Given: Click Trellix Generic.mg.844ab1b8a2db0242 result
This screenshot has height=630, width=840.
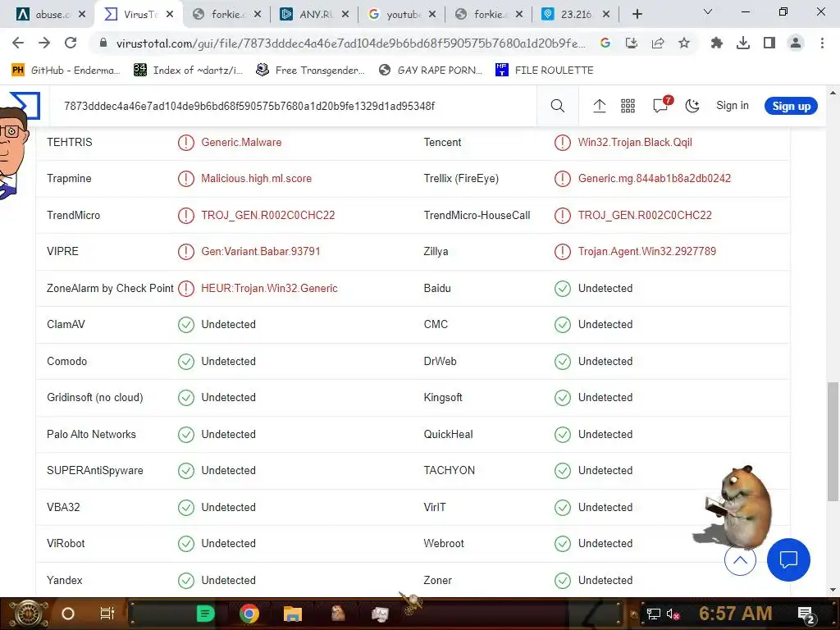Looking at the screenshot, I should point(654,178).
